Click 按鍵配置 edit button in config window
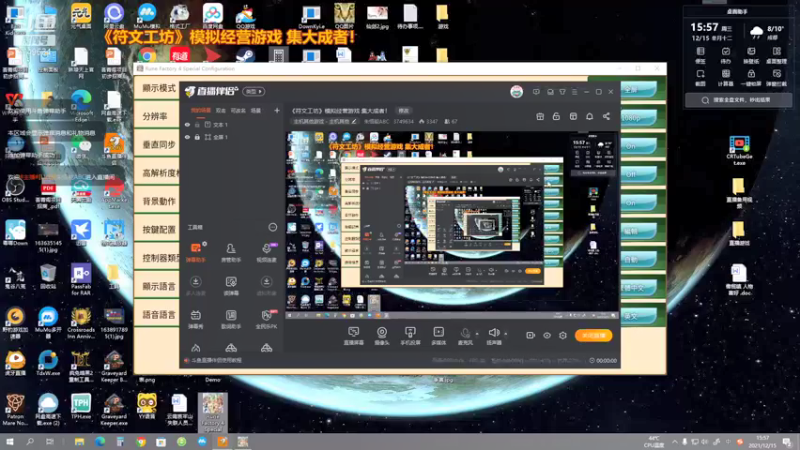Screen dimensions: 800x450 638,231
